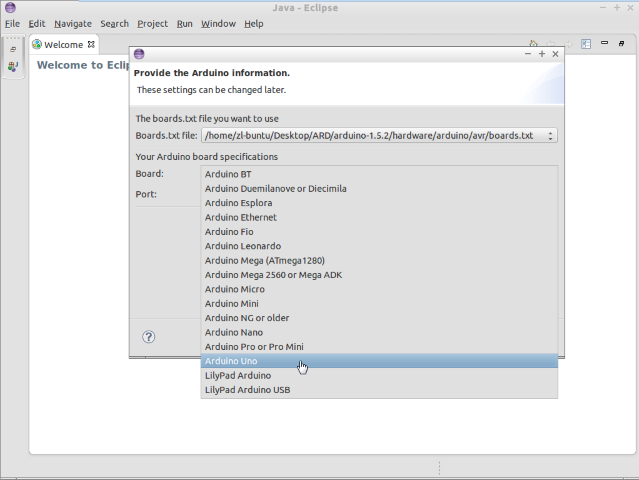Open the Edit menu
Screen dimensions: 639x480
point(37,24)
